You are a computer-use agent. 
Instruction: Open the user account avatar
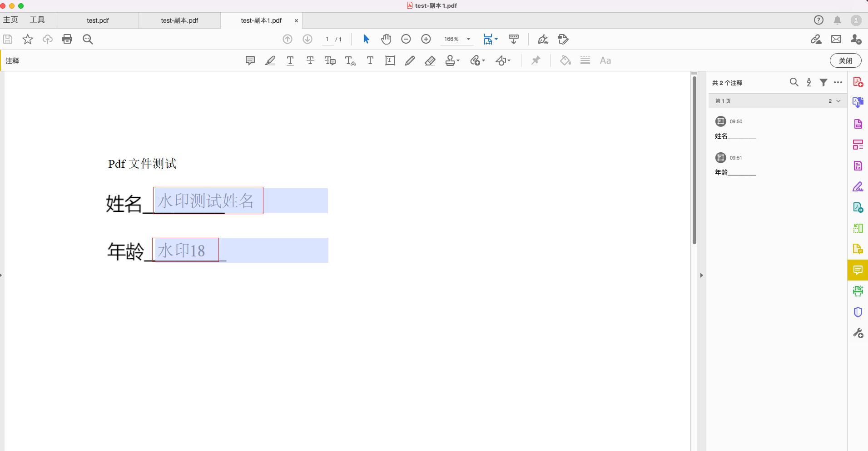click(856, 20)
